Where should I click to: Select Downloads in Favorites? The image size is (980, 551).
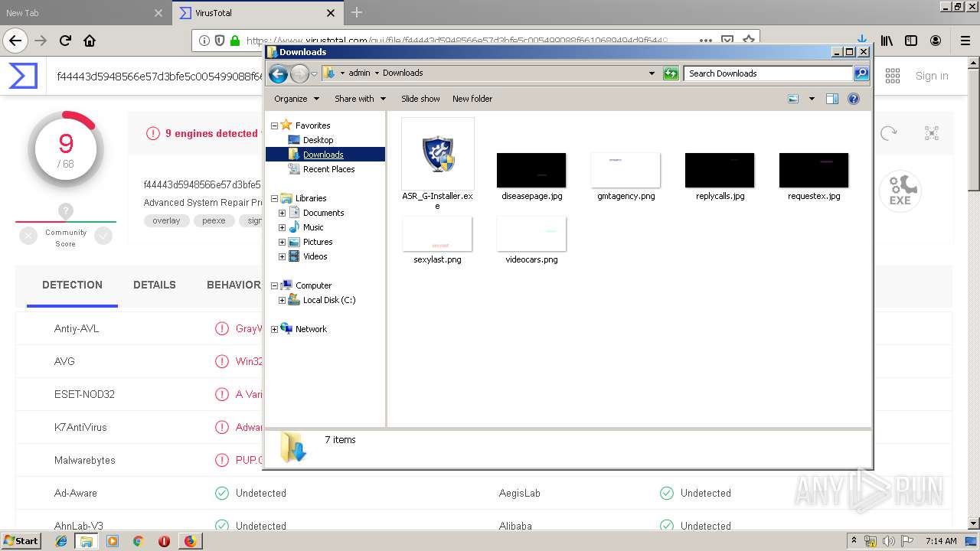click(323, 155)
